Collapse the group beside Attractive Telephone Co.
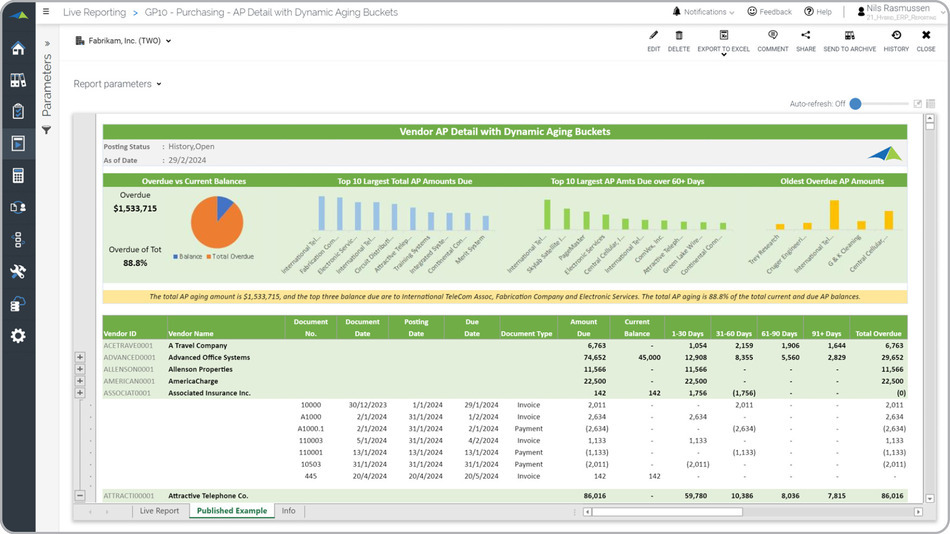The height and width of the screenshot is (534, 950). point(80,496)
